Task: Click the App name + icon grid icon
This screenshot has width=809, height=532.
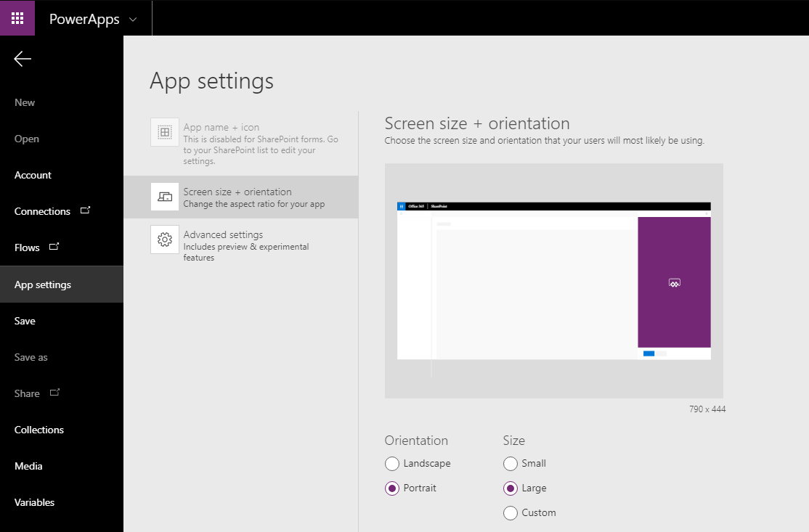Action: [x=165, y=133]
